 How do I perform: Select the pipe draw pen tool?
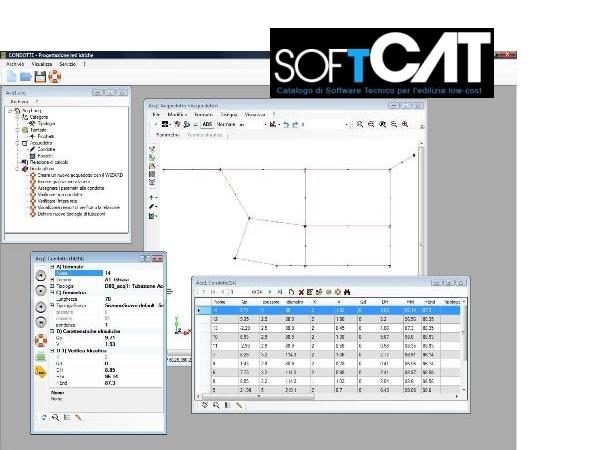tap(152, 207)
